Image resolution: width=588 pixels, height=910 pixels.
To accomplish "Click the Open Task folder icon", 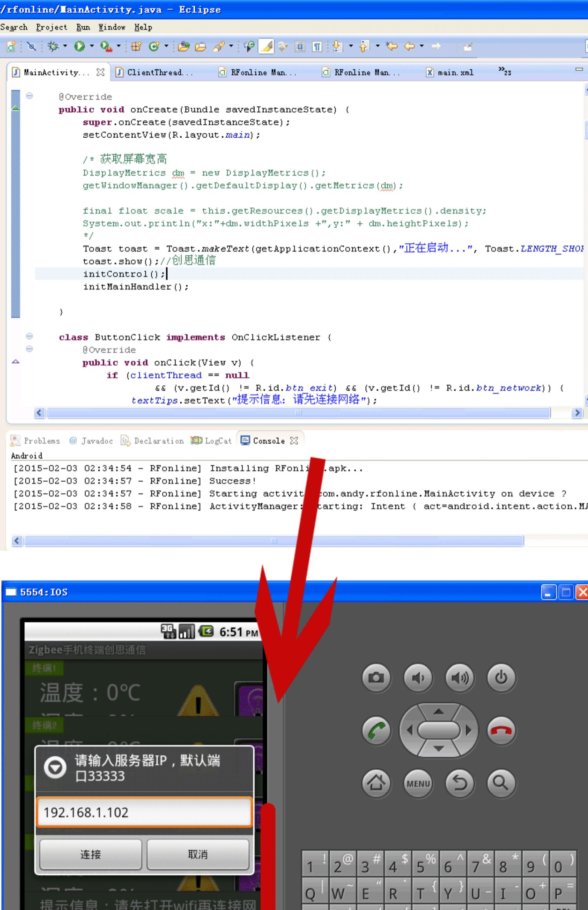I will coord(200,47).
